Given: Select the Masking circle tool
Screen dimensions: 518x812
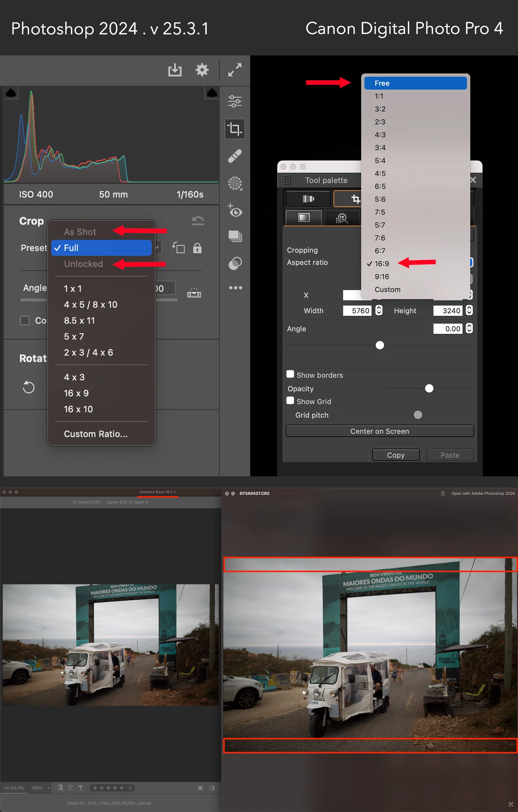Looking at the screenshot, I should (x=235, y=184).
